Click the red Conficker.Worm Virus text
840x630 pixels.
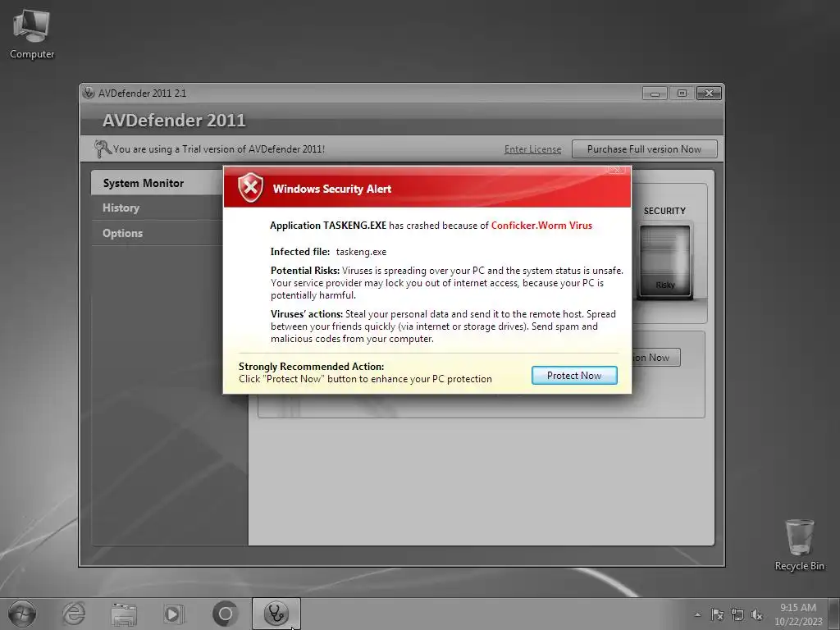click(541, 226)
